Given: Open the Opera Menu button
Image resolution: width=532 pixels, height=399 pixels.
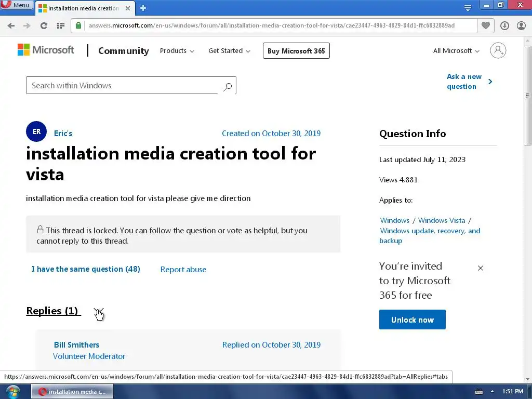Looking at the screenshot, I should point(16,5).
